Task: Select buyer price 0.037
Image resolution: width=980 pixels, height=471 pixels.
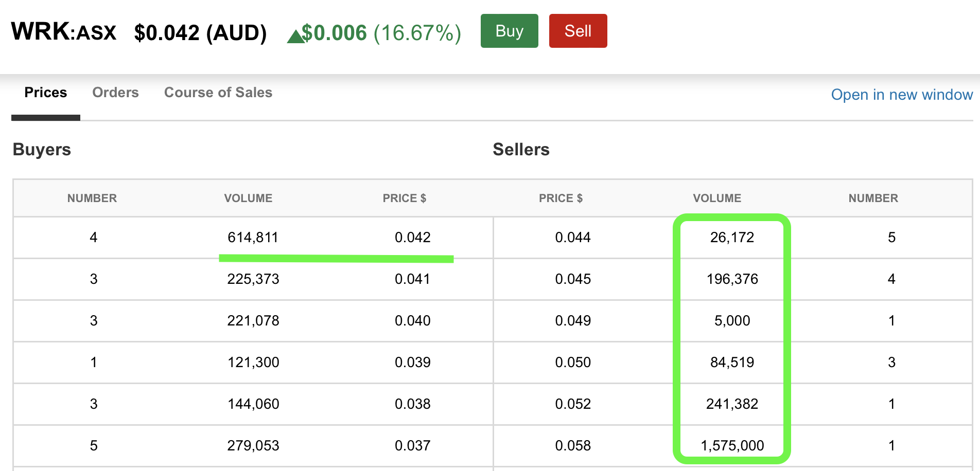Action: (413, 446)
